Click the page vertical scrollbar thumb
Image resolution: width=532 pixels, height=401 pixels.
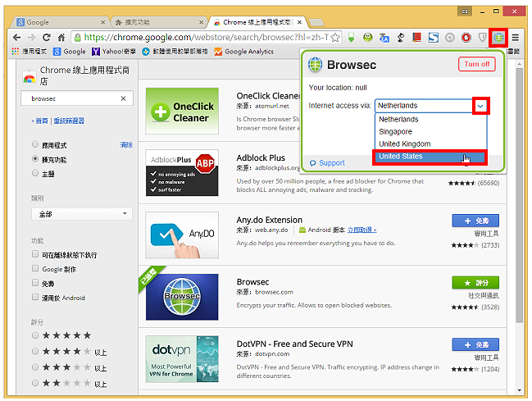(x=520, y=195)
